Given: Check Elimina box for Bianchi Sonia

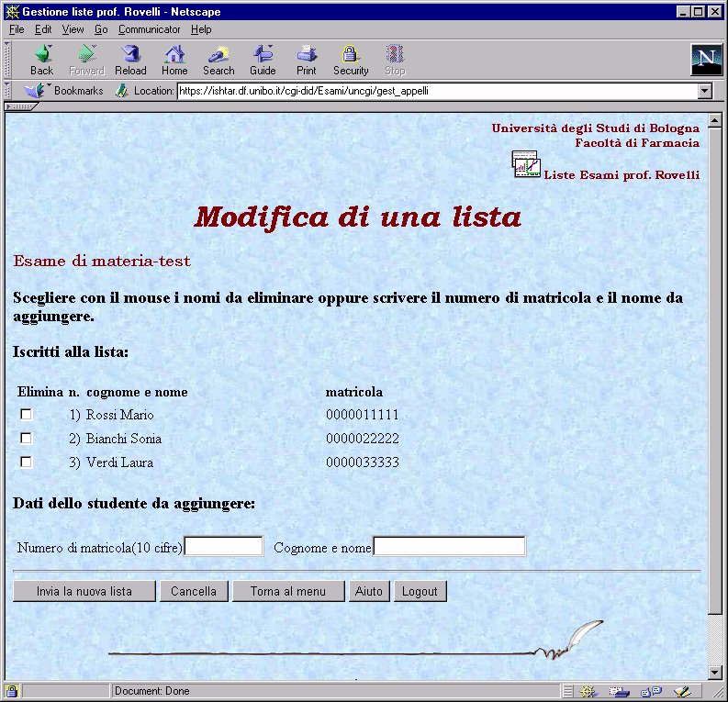Looking at the screenshot, I should click(x=26, y=438).
